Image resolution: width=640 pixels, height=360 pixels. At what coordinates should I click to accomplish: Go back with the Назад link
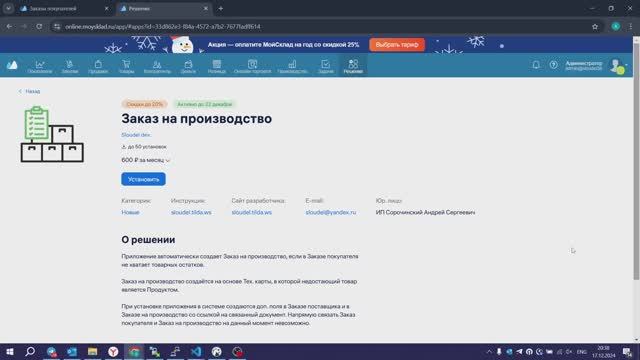click(x=29, y=91)
